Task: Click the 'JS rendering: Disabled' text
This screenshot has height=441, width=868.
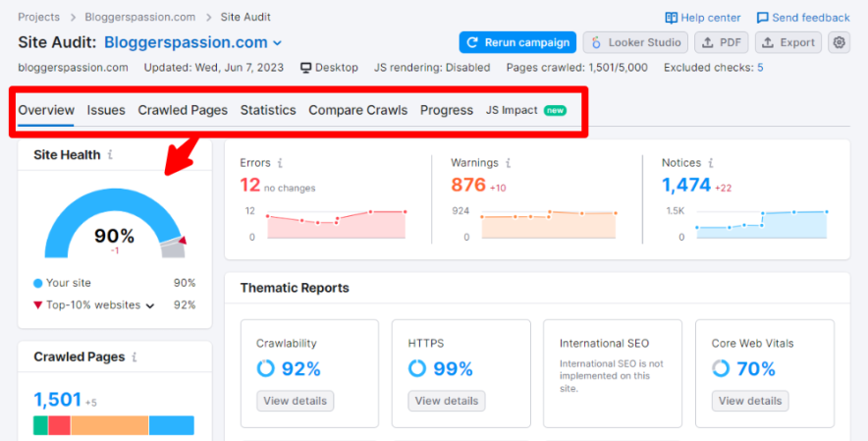Action: [432, 68]
